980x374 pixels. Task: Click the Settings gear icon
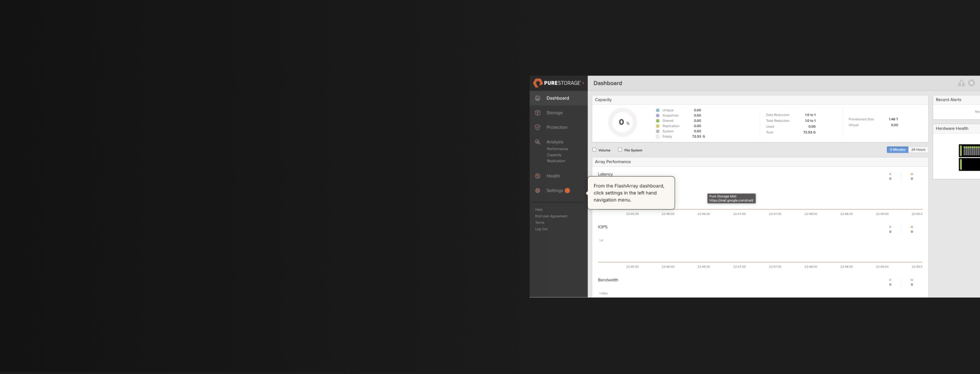click(537, 190)
